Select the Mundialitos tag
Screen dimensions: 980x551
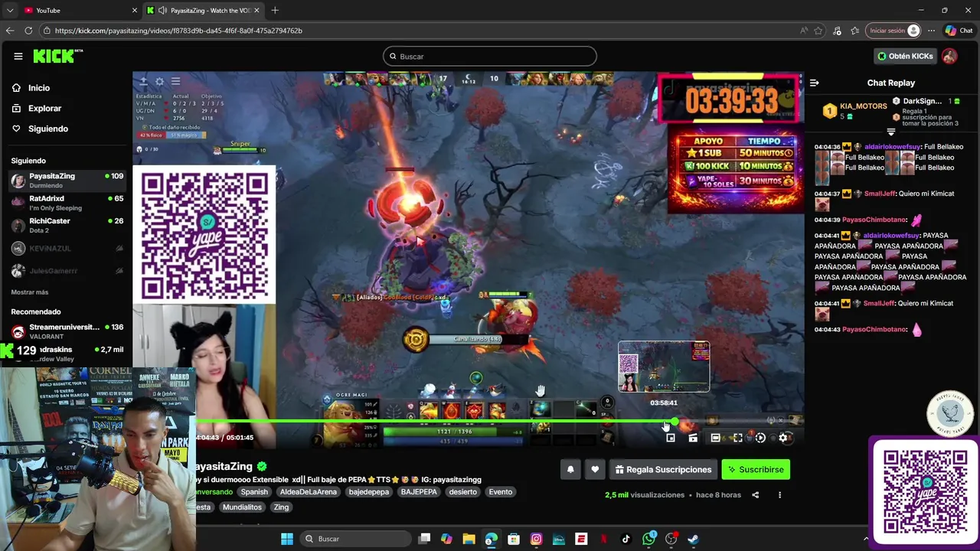242,507
